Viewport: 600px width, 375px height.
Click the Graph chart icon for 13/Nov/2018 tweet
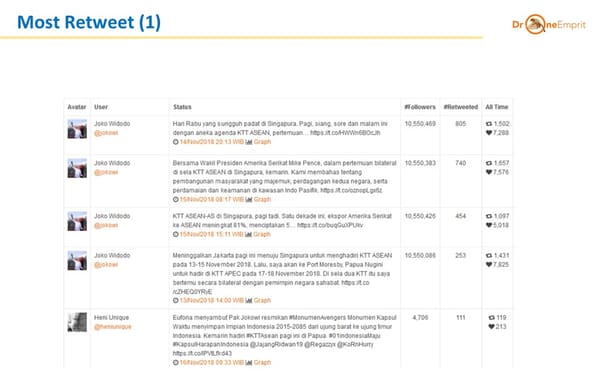tap(249, 301)
